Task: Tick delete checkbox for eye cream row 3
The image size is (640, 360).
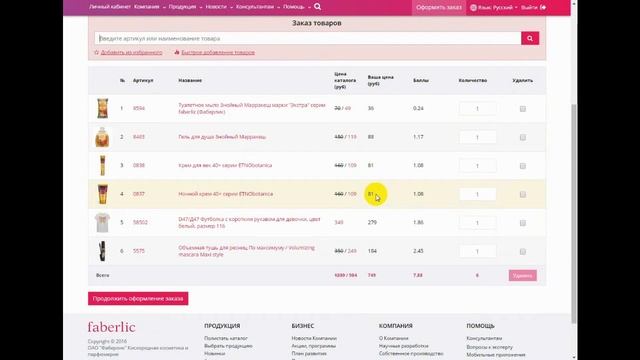Action: click(522, 166)
